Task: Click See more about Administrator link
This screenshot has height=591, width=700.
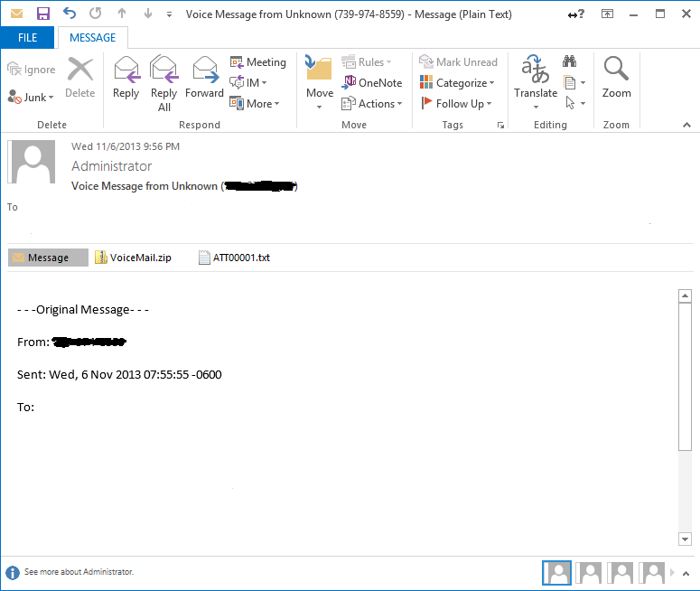Action: pos(79,572)
